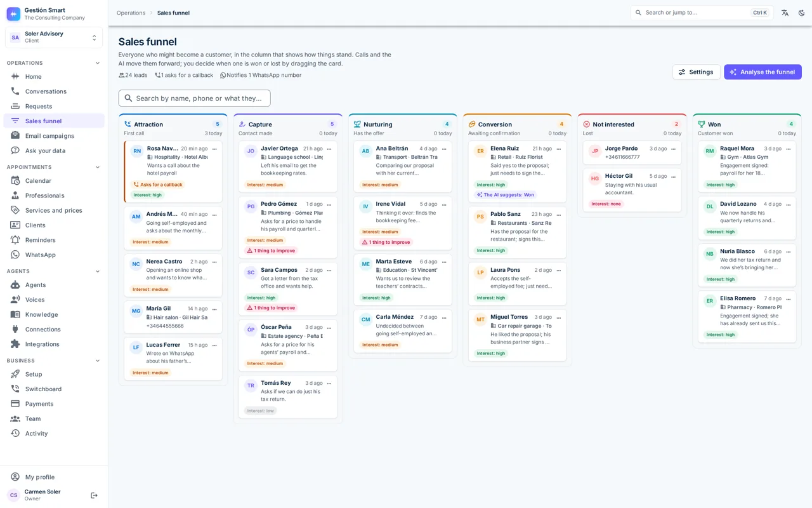Image resolution: width=812 pixels, height=508 pixels.
Task: Click the lead search field
Action: 194,98
